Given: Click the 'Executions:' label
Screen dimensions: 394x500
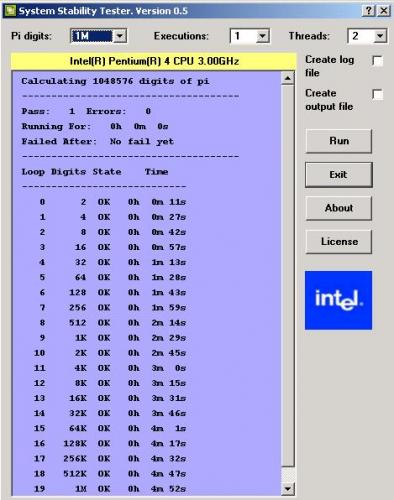Looking at the screenshot, I should tap(181, 36).
